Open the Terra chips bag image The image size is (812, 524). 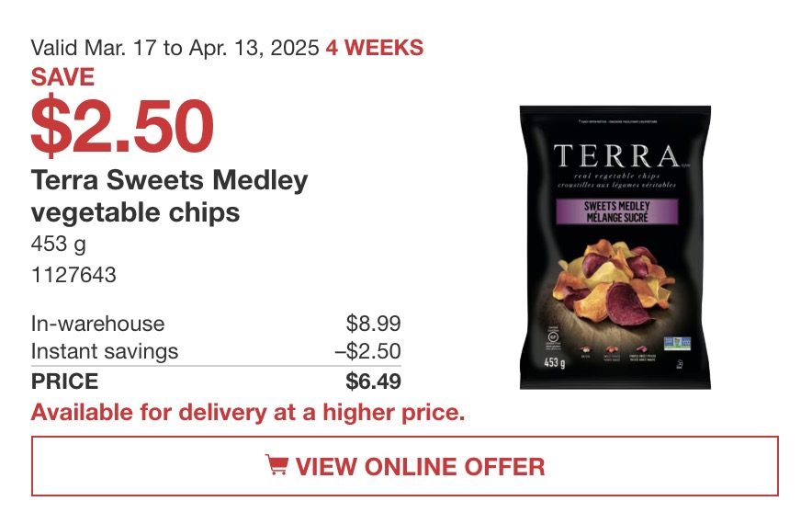(615, 247)
